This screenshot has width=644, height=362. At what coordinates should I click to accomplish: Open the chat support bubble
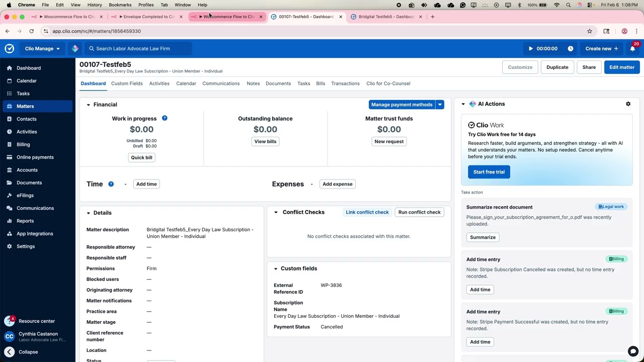coord(633,351)
